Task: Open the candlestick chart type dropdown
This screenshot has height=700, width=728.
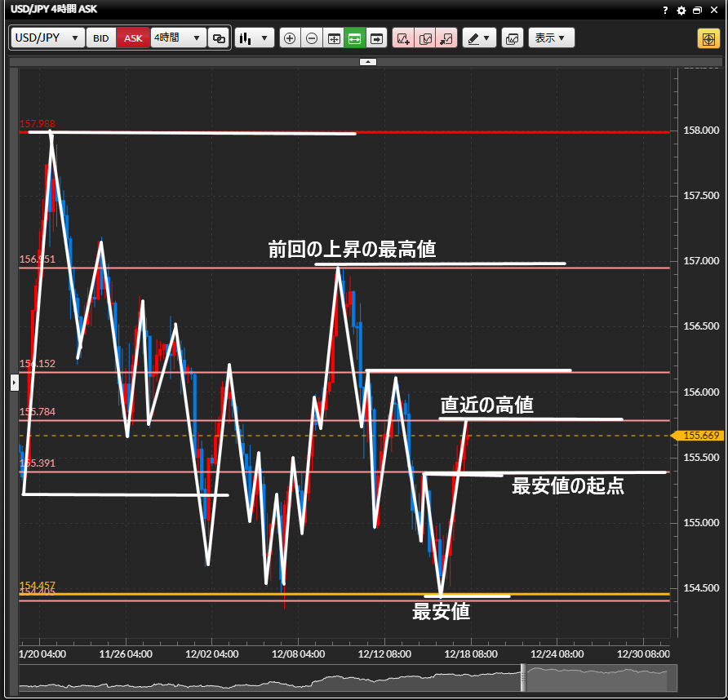Action: click(x=254, y=38)
